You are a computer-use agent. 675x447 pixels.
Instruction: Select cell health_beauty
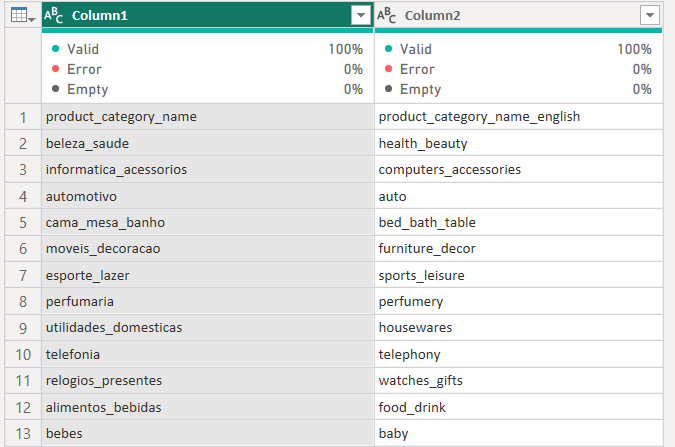pos(519,143)
